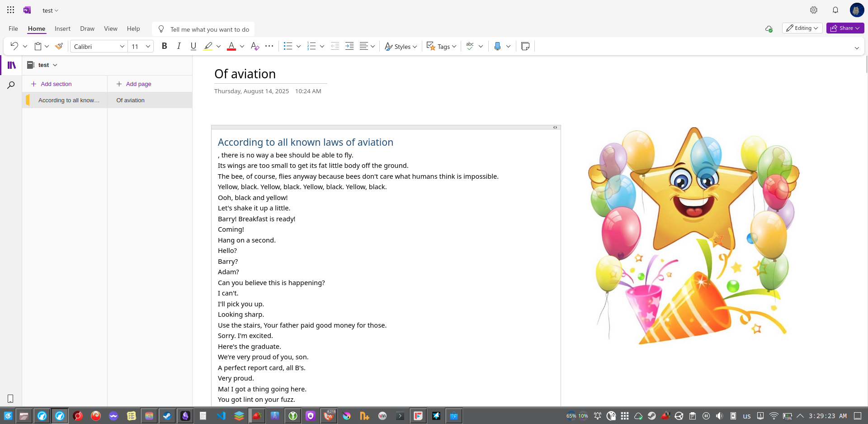Check the cloud sync status icon
This screenshot has width=868, height=424.
pos(769,29)
